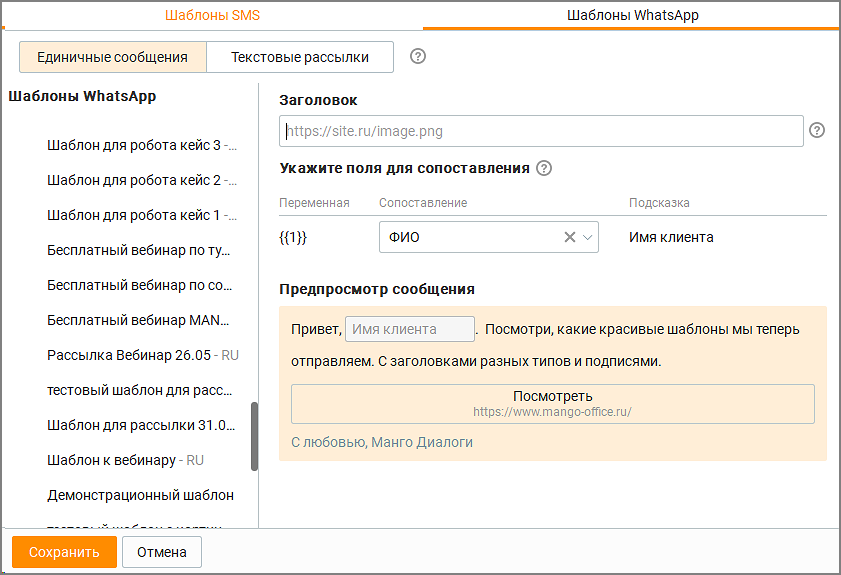The height and width of the screenshot is (575, 841).
Task: Select template Шаблон для рассылки 31.0...
Action: (141, 425)
